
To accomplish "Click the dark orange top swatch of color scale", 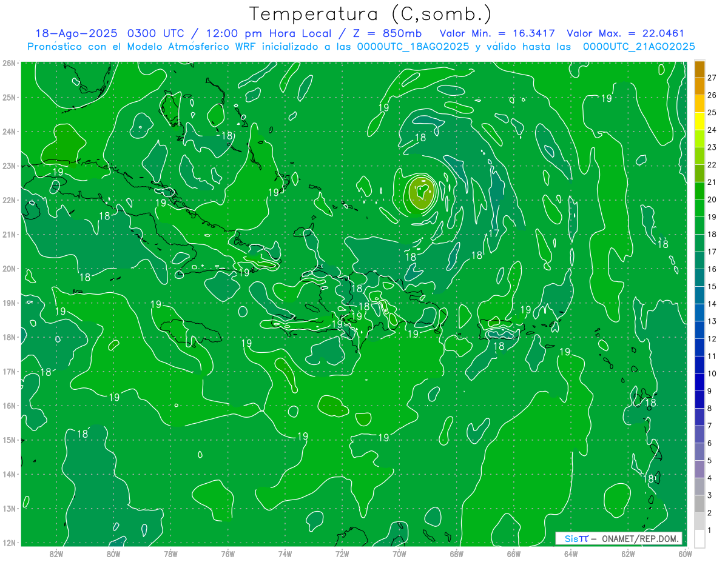I will point(699,69).
